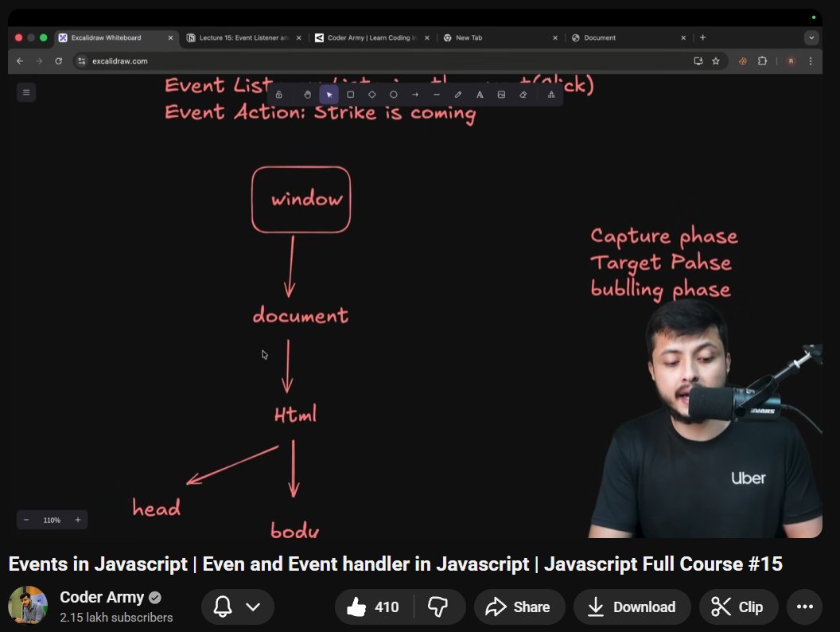Toggle keep-selected-tool lock in the toolbar

[279, 94]
